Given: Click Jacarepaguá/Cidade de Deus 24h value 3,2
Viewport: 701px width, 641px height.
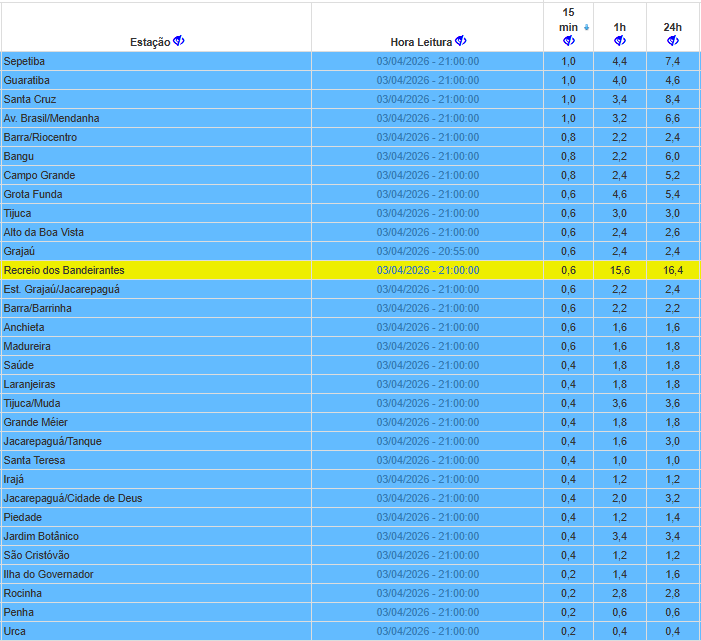Looking at the screenshot, I should 672,498.
